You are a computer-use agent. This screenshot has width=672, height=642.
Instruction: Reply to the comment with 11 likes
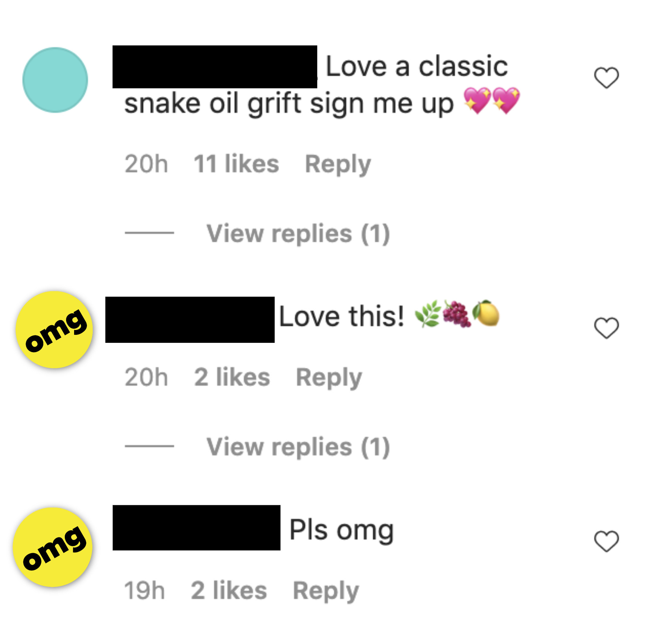337,165
